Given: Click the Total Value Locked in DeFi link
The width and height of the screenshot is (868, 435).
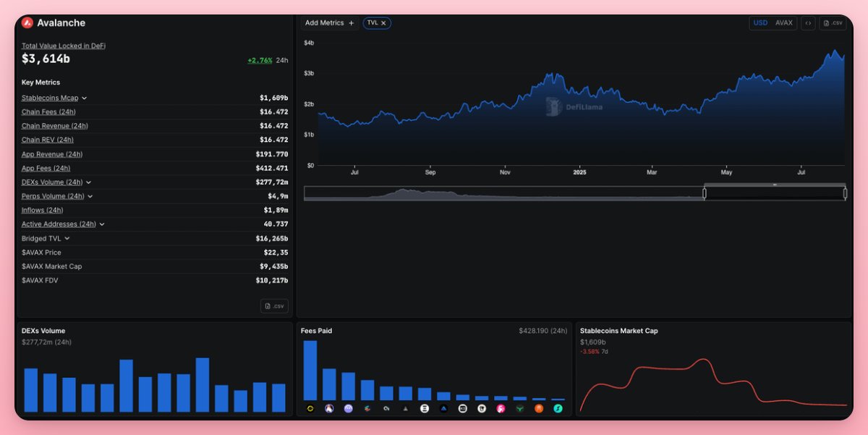Looking at the screenshot, I should [64, 46].
